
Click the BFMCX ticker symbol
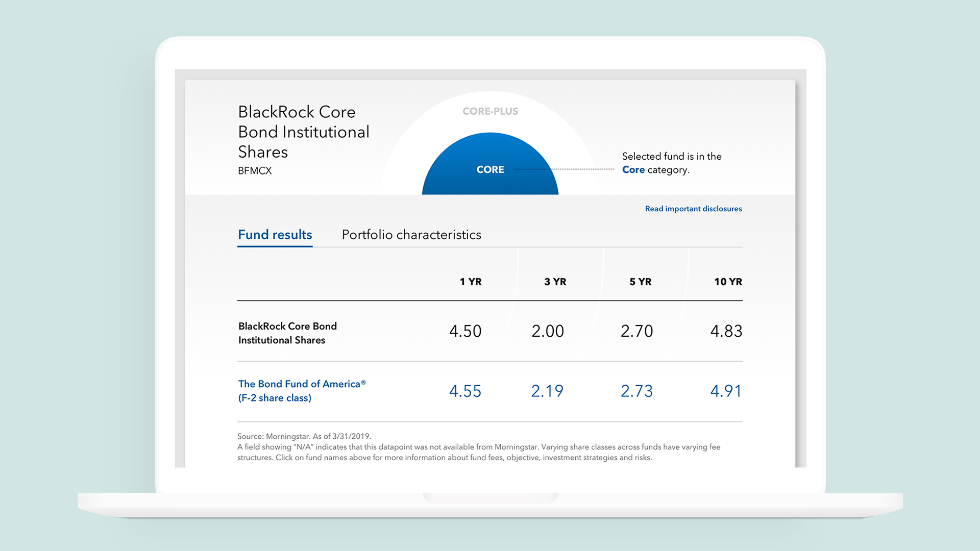tap(255, 171)
